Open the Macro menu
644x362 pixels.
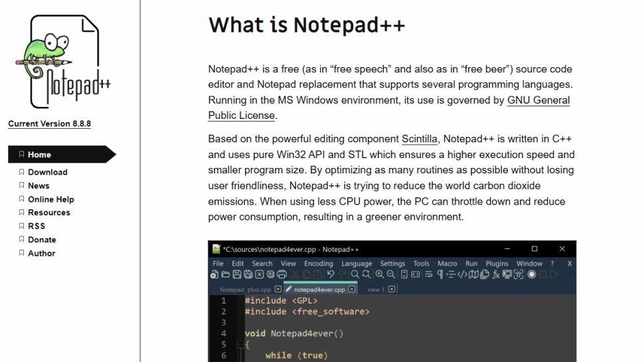click(447, 264)
